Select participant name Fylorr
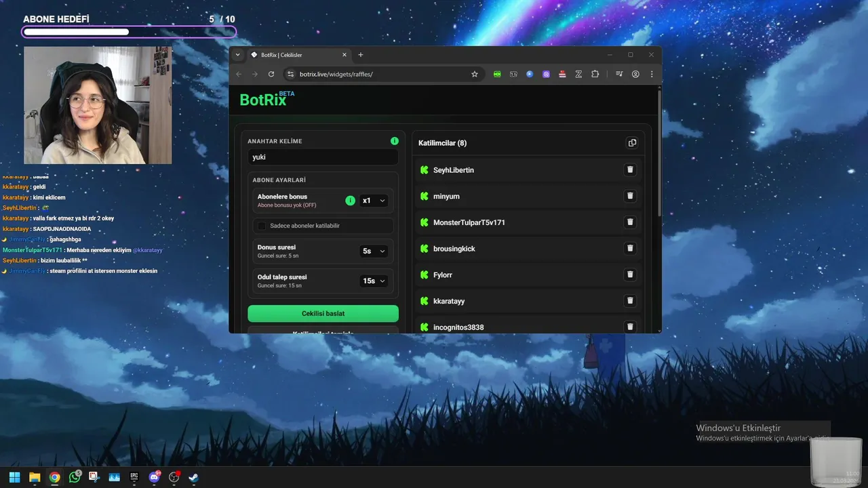 (443, 275)
